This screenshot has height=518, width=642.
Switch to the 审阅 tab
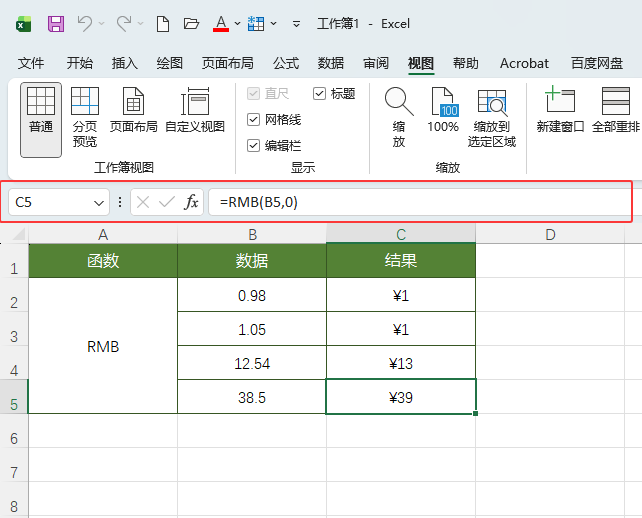pos(376,63)
